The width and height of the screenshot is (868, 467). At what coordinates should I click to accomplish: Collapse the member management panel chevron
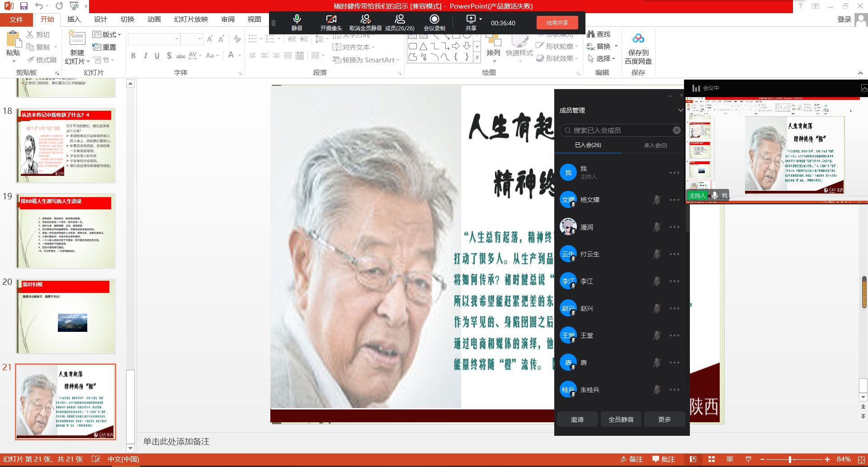[680, 110]
